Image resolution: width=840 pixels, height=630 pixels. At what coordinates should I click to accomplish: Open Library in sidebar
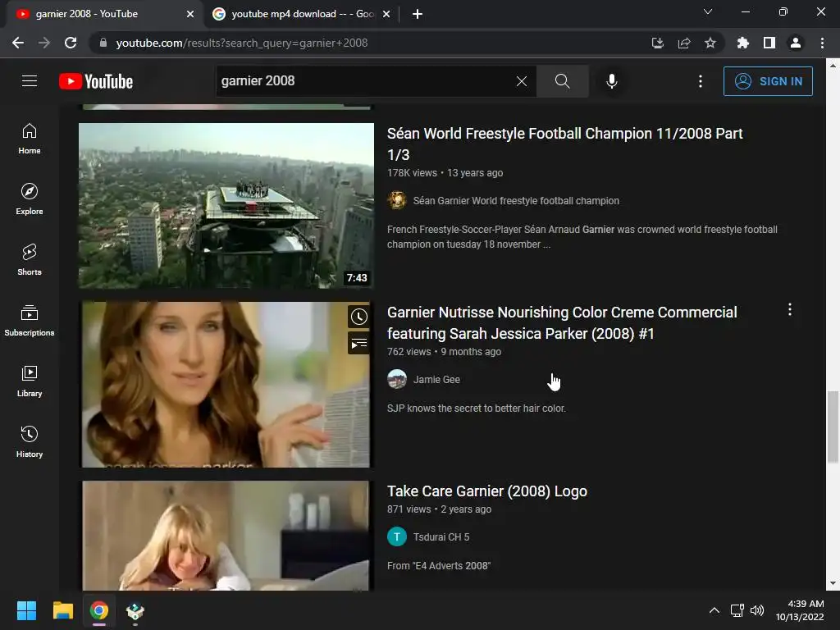tap(30, 381)
